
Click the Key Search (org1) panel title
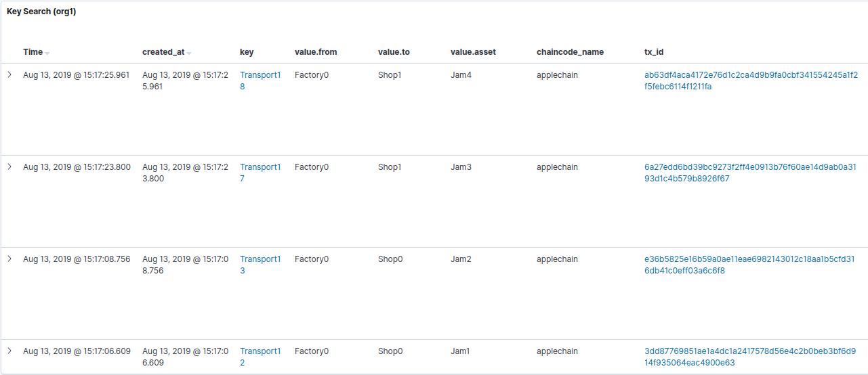click(x=41, y=12)
